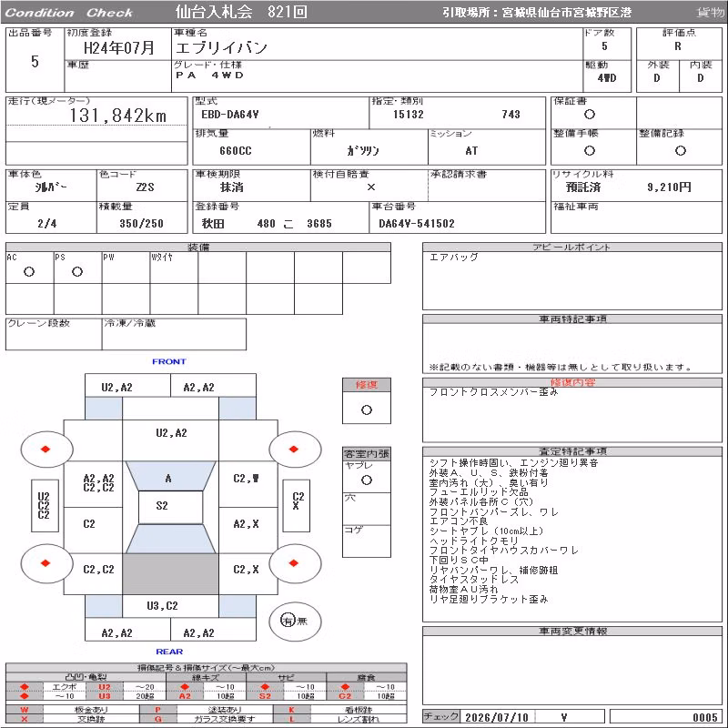Click the check date 2026/07/10

(497, 717)
